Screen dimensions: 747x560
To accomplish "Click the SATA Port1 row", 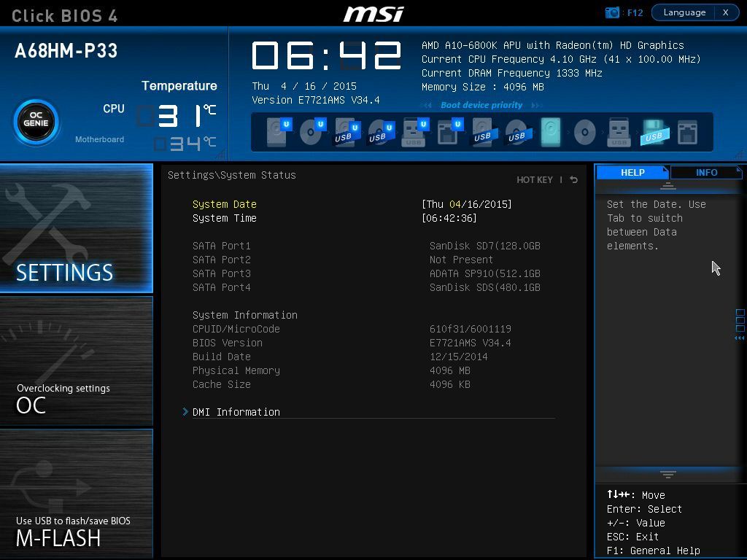I will point(367,246).
